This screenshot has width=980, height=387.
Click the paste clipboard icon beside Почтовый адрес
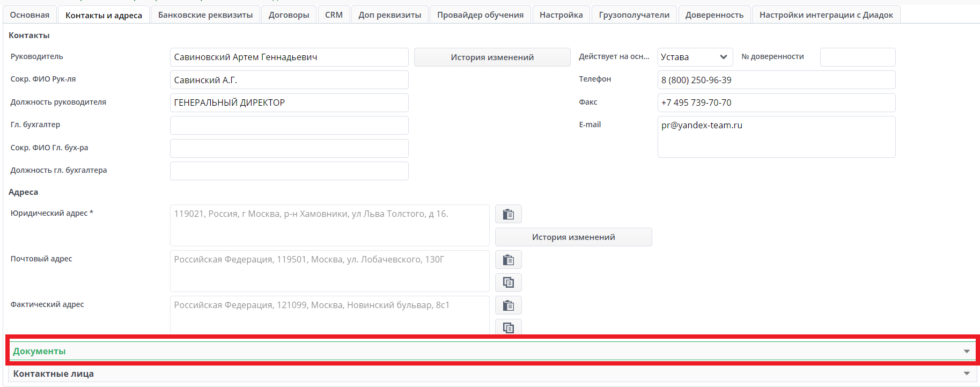(x=508, y=260)
